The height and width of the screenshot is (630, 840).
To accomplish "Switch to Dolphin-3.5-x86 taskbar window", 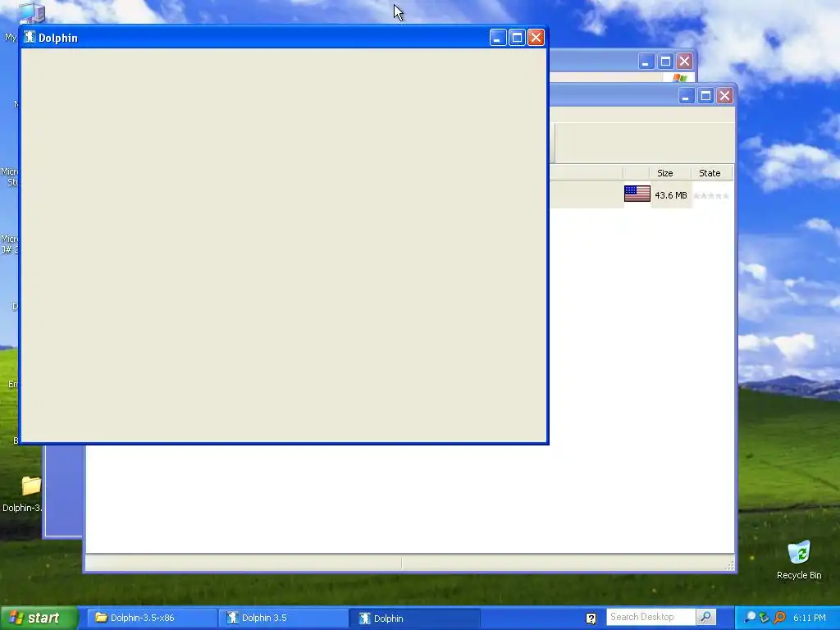I will click(x=152, y=618).
